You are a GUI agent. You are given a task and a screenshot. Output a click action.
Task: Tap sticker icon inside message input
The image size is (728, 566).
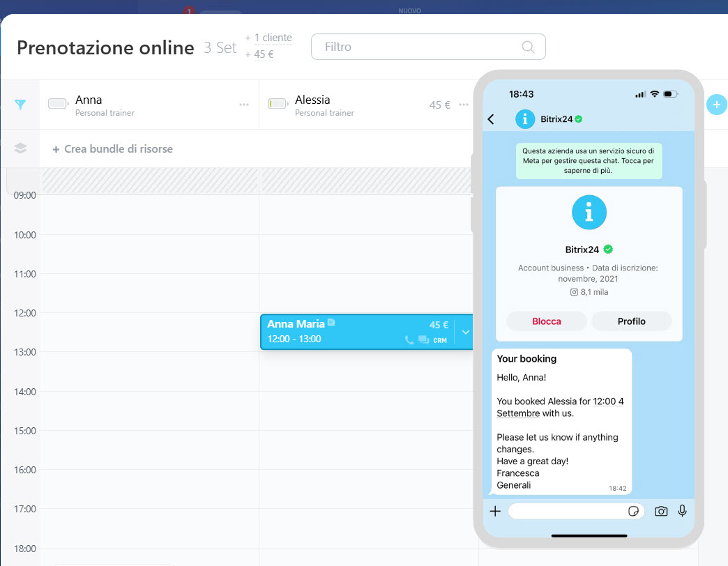pyautogui.click(x=633, y=512)
